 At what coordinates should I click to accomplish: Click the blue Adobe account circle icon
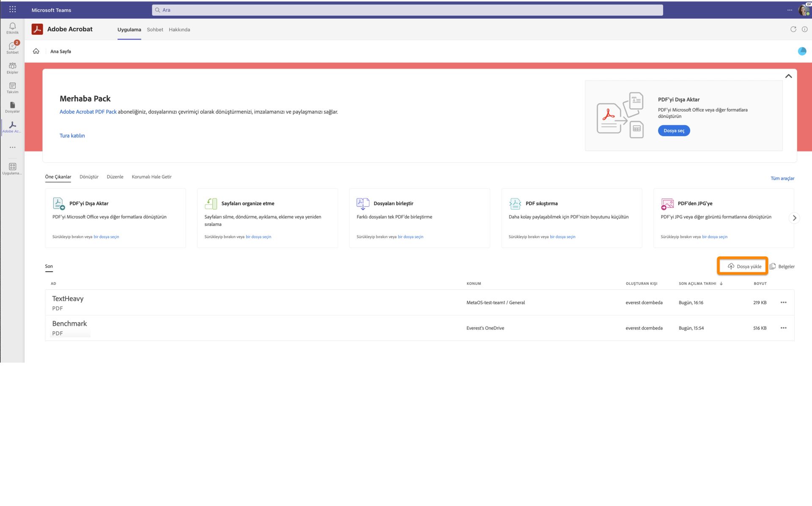tap(802, 51)
